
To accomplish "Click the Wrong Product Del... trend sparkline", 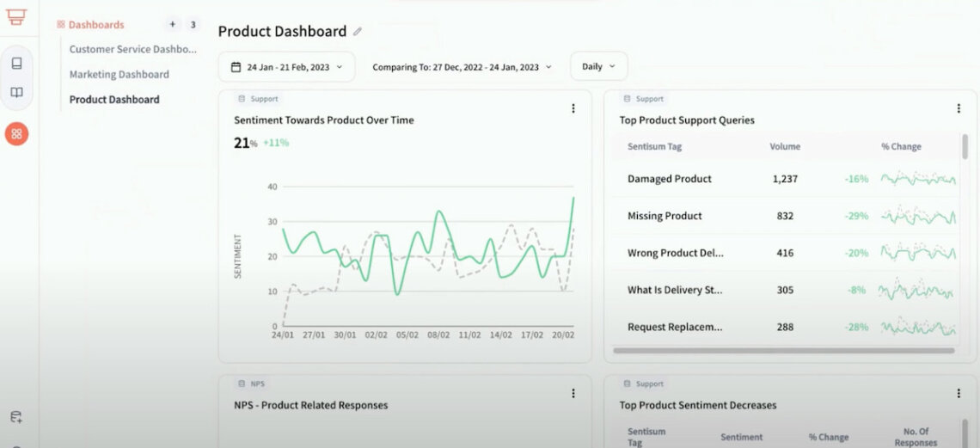I will [x=918, y=253].
